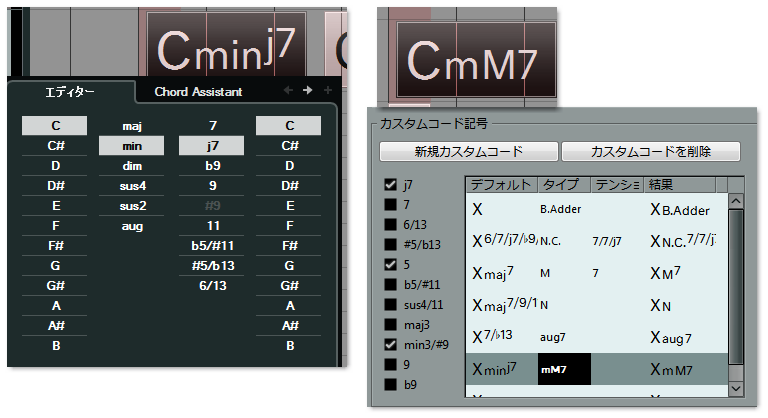Image resolution: width=768 pixels, height=418 pixels.
Task: Check the 7 checkbox
Action: 390,204
